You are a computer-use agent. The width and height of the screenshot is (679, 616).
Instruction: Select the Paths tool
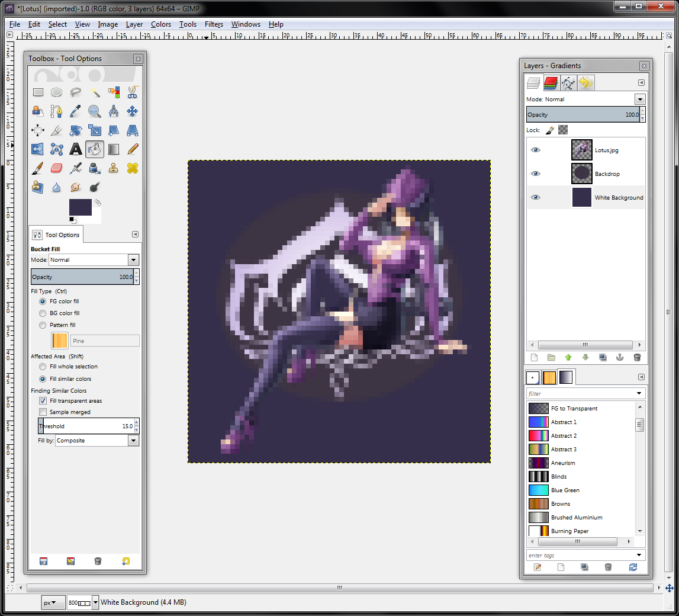coord(57,111)
